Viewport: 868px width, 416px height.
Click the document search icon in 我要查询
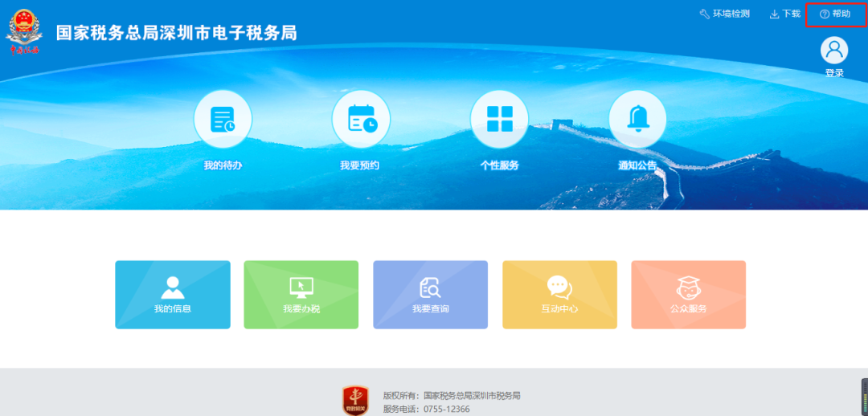[430, 288]
